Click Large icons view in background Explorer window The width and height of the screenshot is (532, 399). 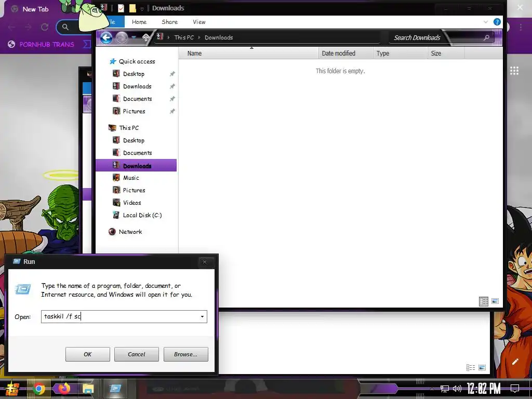pyautogui.click(x=482, y=367)
